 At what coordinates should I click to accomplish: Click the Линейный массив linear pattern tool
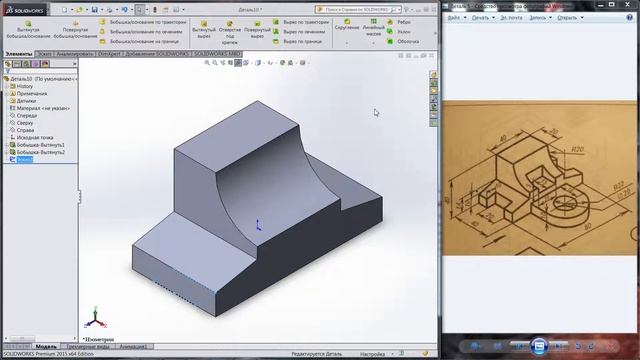(373, 27)
